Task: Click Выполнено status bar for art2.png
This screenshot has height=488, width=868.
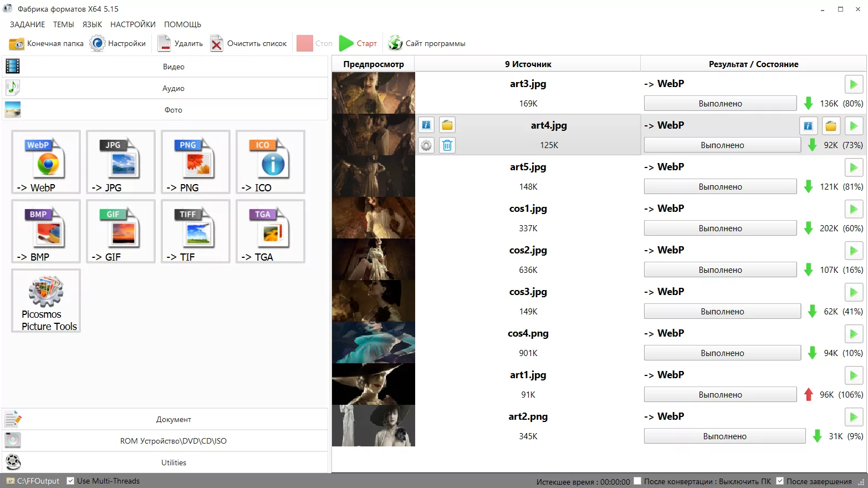Action: click(x=724, y=436)
